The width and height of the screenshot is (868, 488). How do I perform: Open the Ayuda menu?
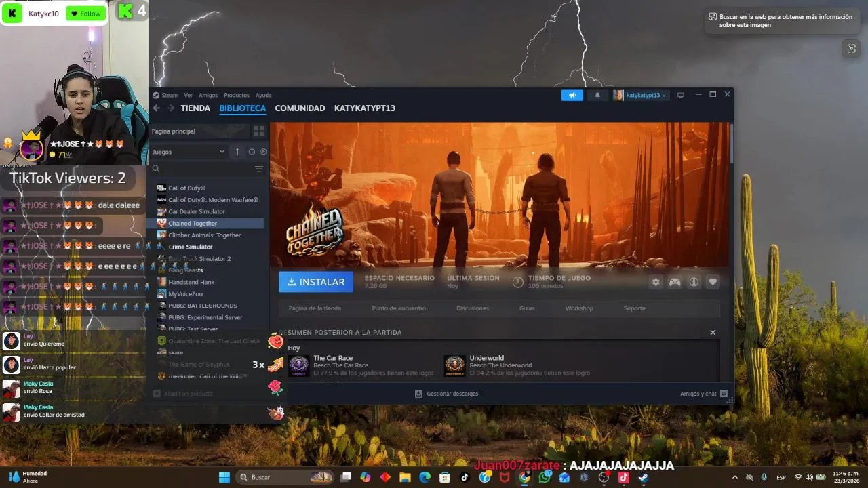click(264, 96)
